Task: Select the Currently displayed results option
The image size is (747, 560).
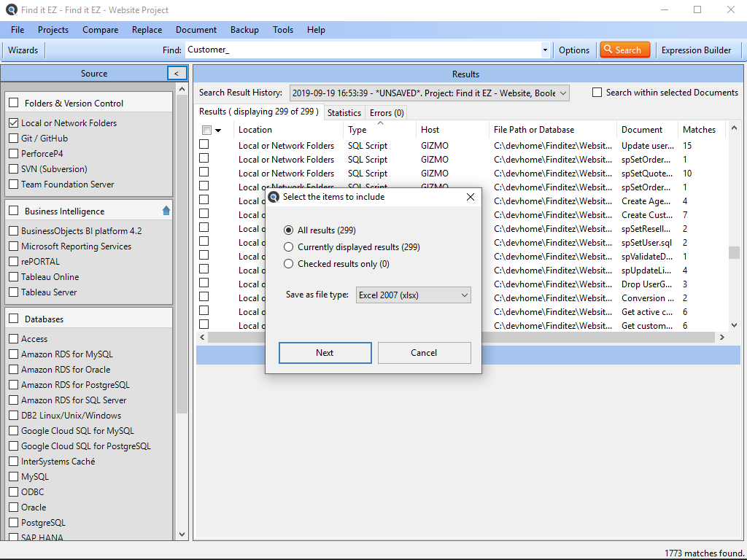Action: point(289,247)
